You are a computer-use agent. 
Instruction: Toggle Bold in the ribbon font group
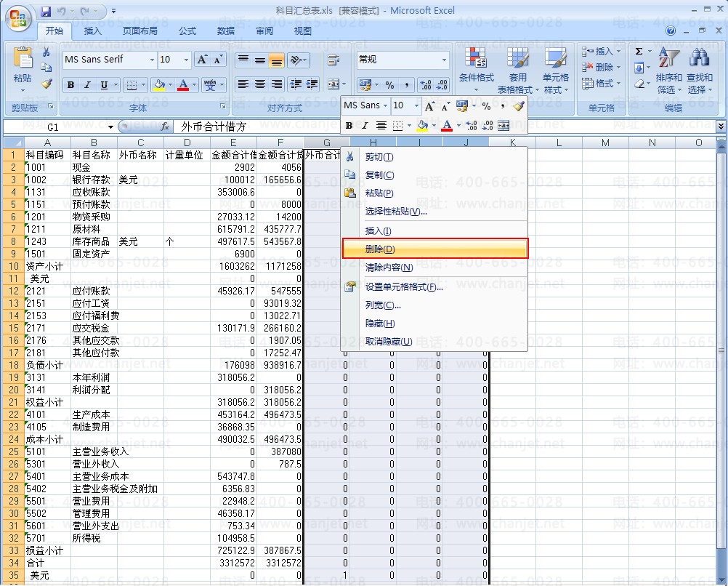70,85
